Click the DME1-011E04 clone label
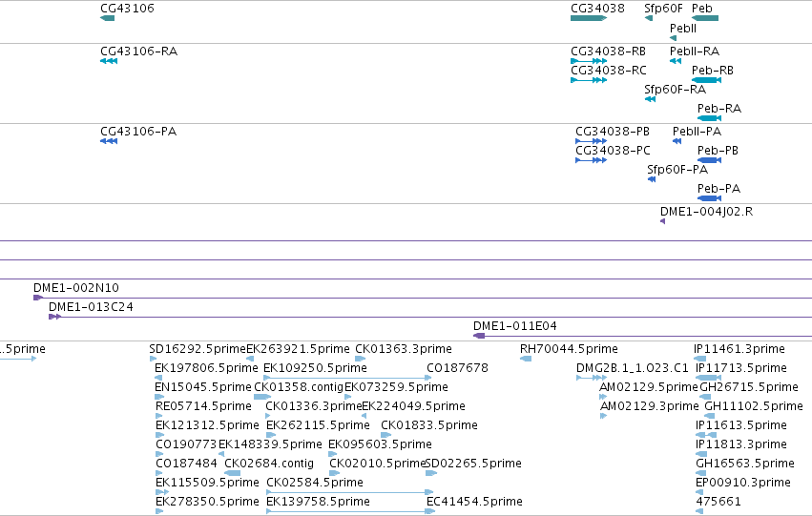 (x=514, y=326)
